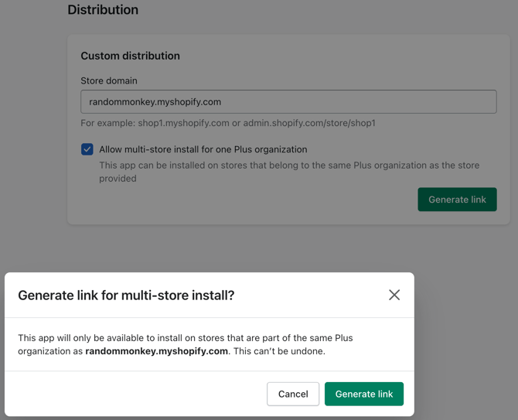Click the 'This app can be installed on stores' description
Viewport: 518px width, 420px height.
(289, 172)
